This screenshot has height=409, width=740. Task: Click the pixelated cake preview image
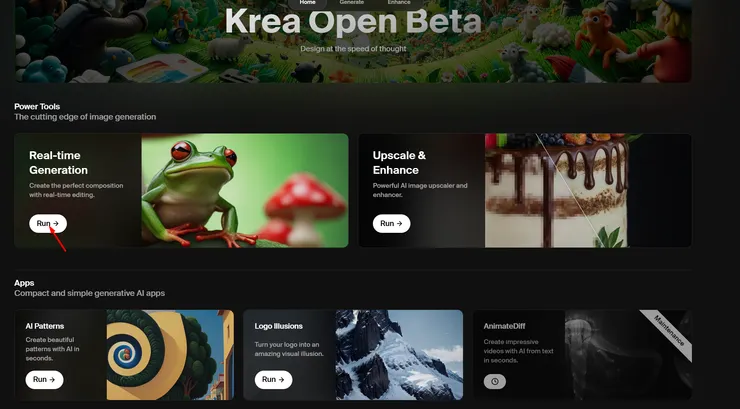[557, 191]
